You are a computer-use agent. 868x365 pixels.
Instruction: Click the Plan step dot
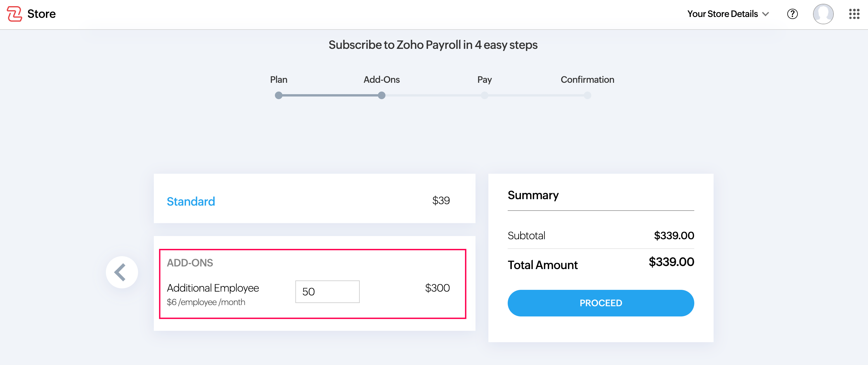tap(279, 95)
